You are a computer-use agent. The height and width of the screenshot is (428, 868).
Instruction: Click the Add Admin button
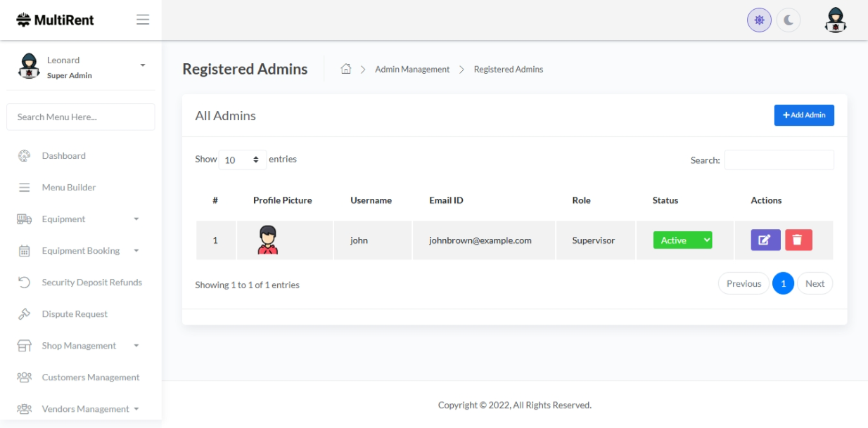tap(804, 115)
